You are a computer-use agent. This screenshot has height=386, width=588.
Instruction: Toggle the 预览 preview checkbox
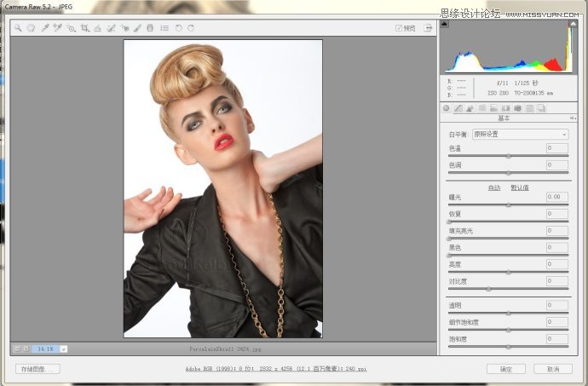(x=399, y=28)
